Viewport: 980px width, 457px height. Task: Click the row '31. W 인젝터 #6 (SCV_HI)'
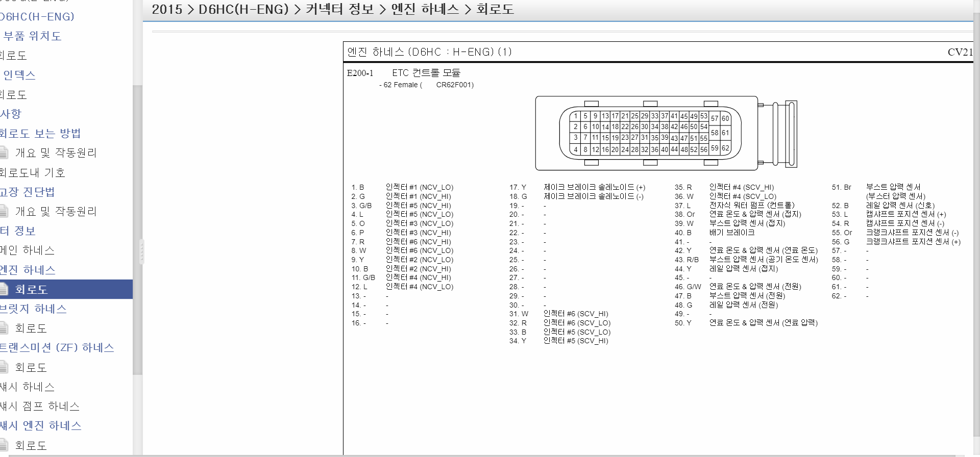tap(558, 314)
